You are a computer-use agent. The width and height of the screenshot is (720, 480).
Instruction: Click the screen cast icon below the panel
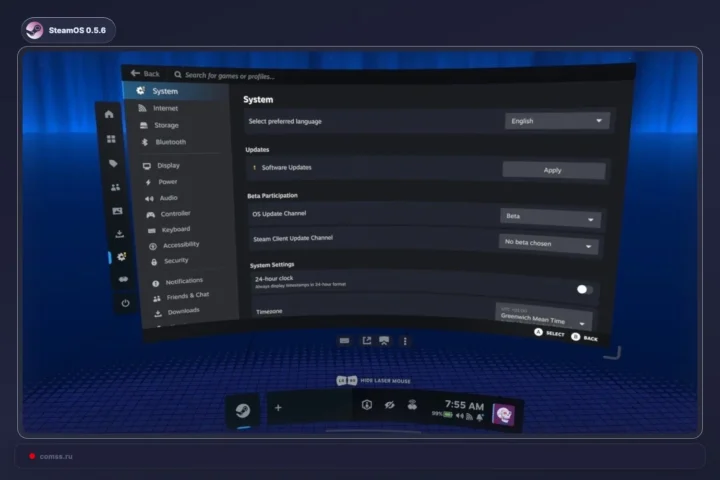pyautogui.click(x=384, y=340)
